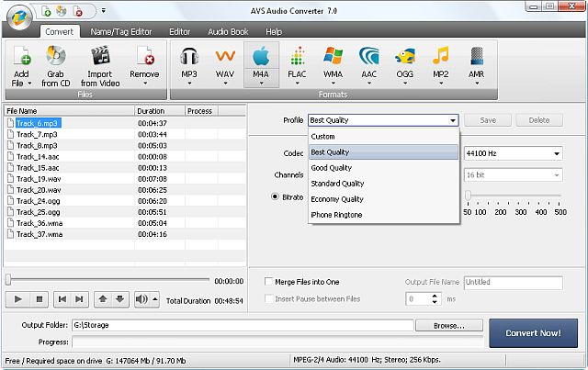Select the MP3 format icon
The image size is (588, 370).
coord(189,57)
